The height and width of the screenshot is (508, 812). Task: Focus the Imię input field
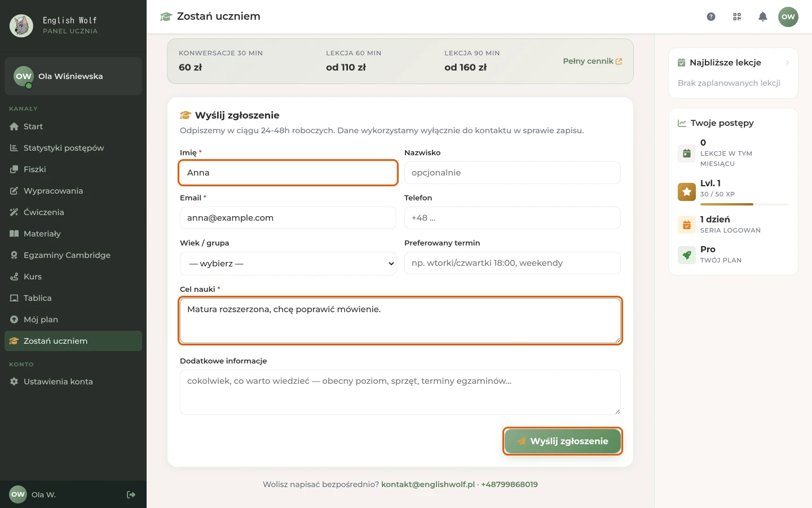pyautogui.click(x=288, y=173)
